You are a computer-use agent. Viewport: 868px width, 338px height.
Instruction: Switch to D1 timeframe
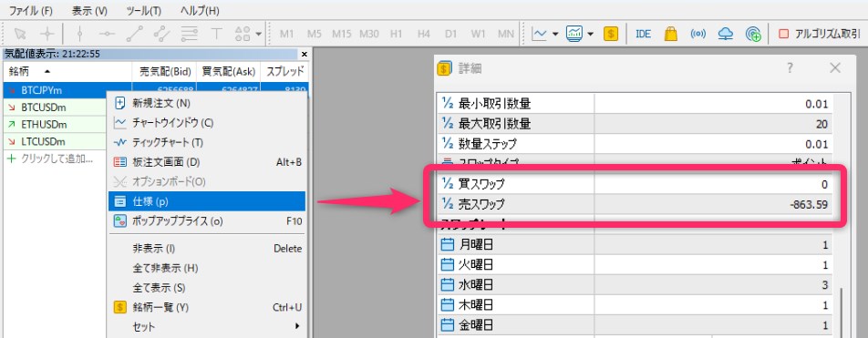[x=450, y=34]
